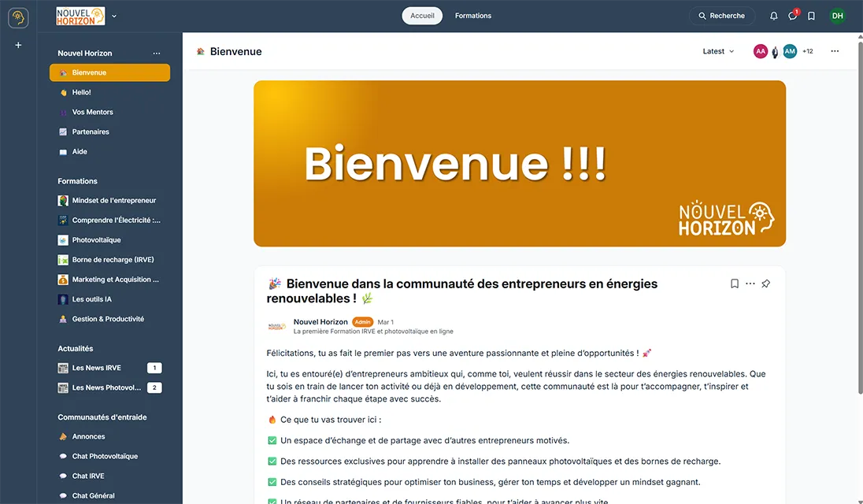Viewport: 863px width, 504px height.
Task: Select Bienvenue in the sidebar
Action: (x=109, y=72)
